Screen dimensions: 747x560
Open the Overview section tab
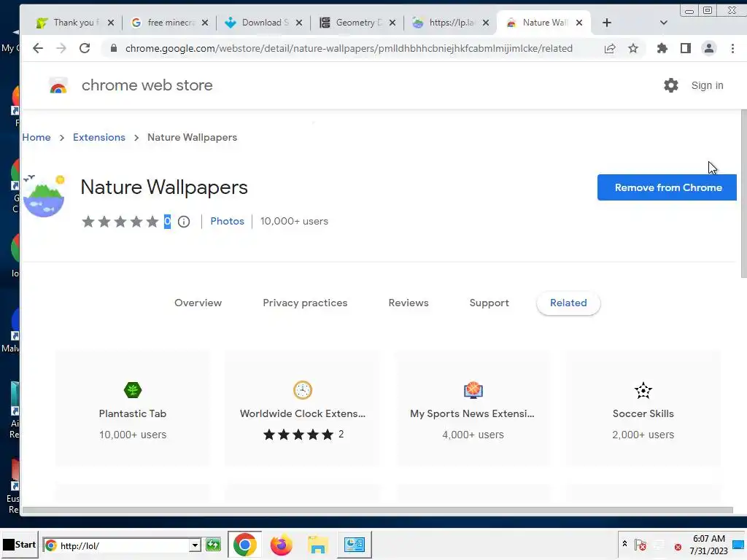click(198, 303)
